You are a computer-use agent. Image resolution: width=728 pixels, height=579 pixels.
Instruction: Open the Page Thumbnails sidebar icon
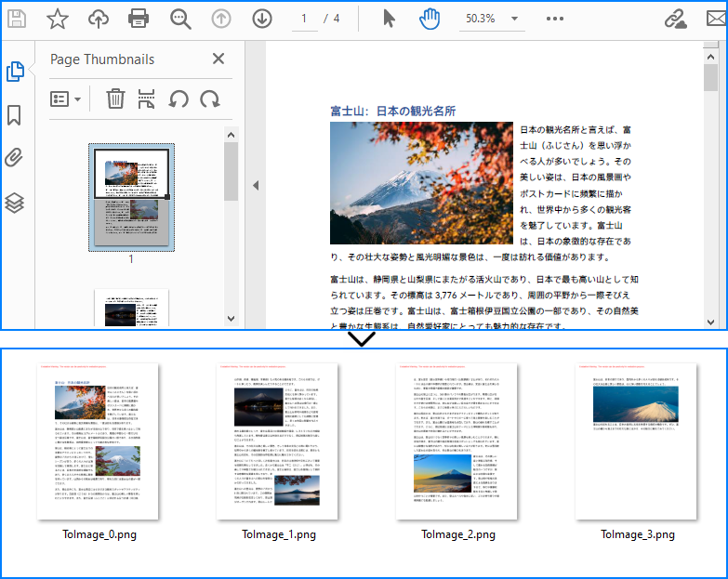pos(15,72)
